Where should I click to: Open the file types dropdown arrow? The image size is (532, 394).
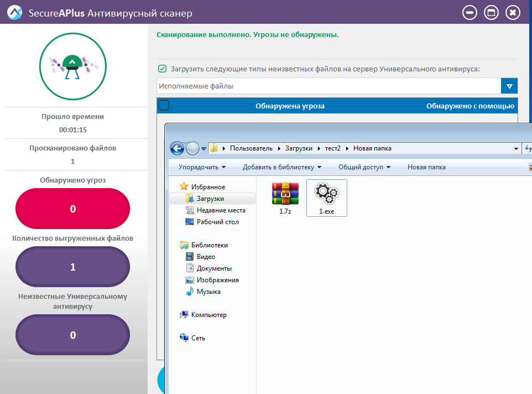point(509,86)
